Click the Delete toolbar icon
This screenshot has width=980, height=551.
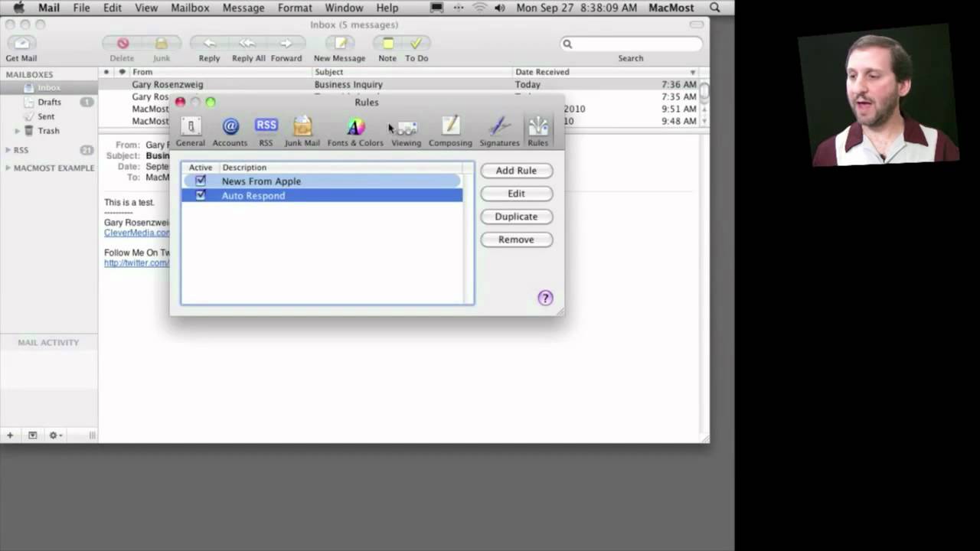[x=122, y=44]
